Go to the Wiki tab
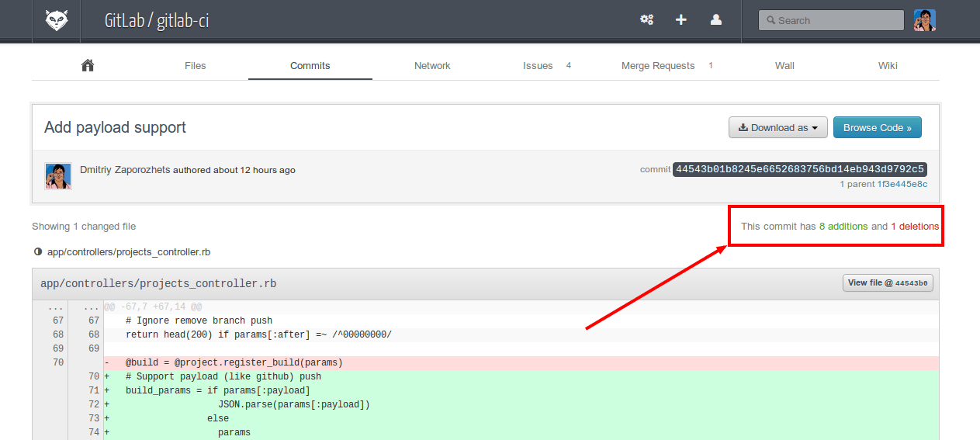 click(x=888, y=66)
